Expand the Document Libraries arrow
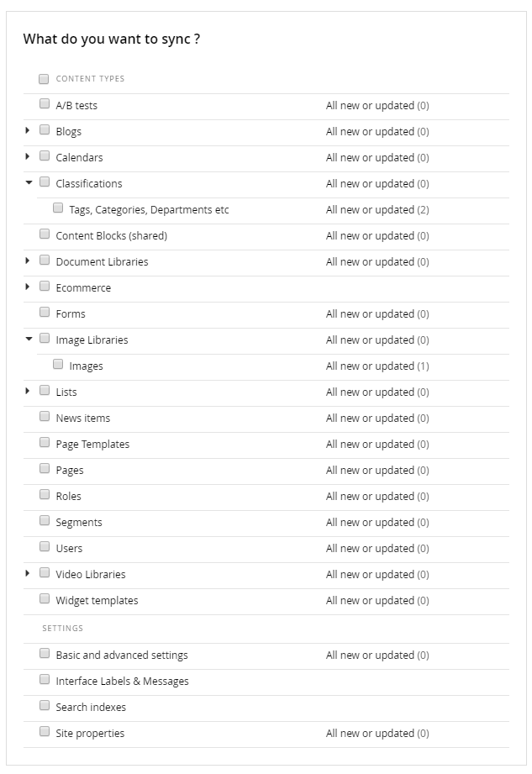The height and width of the screenshot is (774, 532). 28,261
